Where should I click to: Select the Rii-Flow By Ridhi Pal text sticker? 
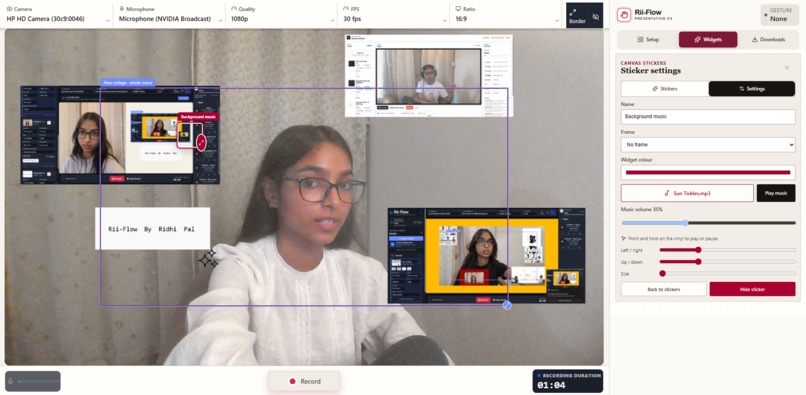click(x=153, y=229)
